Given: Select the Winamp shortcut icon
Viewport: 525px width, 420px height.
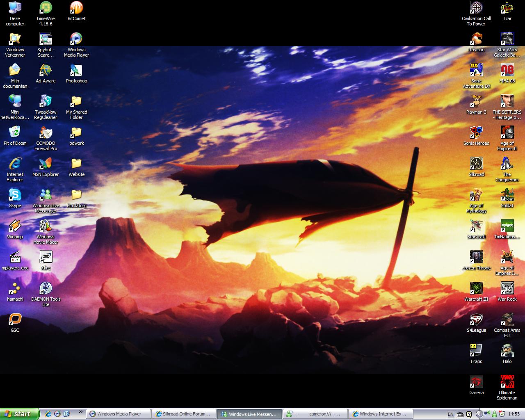Looking at the screenshot, I should coord(15,227).
